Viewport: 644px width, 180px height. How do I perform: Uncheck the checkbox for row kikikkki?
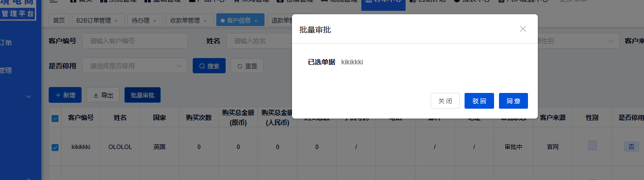click(55, 147)
